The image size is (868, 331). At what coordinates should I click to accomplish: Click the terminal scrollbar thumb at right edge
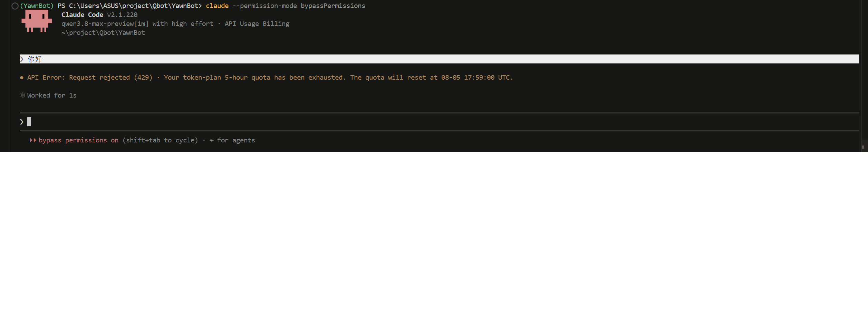pyautogui.click(x=863, y=147)
